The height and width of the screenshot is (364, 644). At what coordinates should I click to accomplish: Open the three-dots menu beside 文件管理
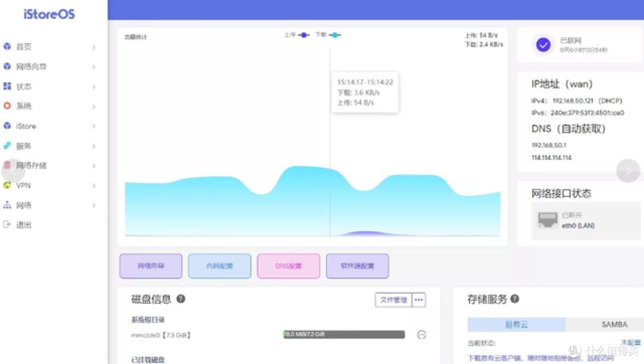[x=419, y=300]
